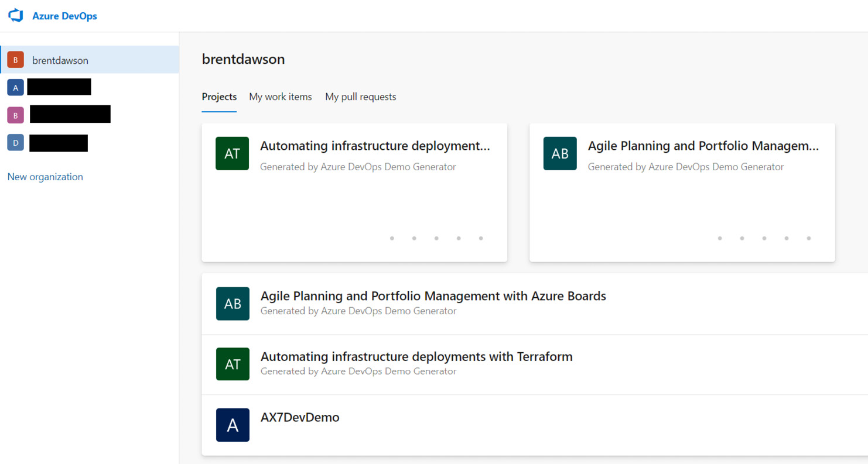Open Agile Planning and Portfolio Management with Azure Boards
Screen dimensions: 868x464
(x=433, y=296)
